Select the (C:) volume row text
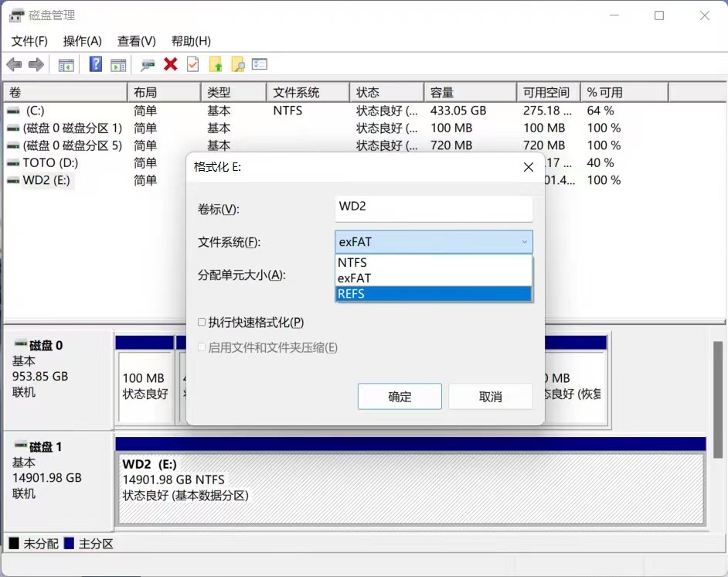The width and height of the screenshot is (728, 577). point(36,111)
